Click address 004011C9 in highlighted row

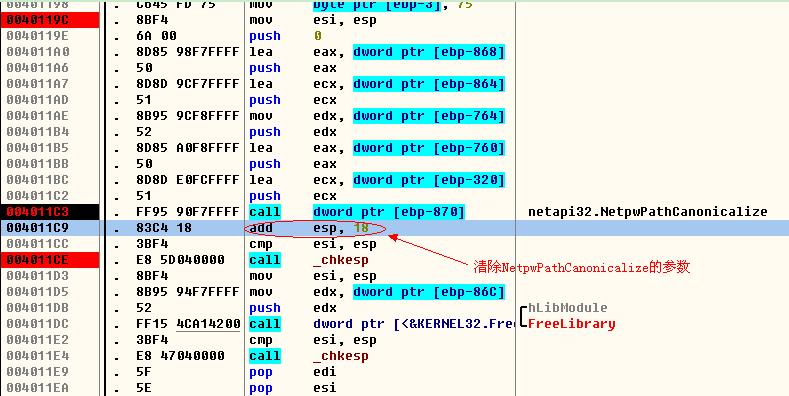point(38,228)
